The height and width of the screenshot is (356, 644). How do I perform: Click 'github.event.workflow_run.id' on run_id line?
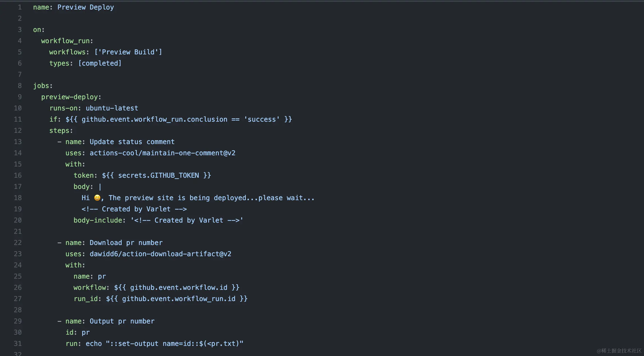179,299
